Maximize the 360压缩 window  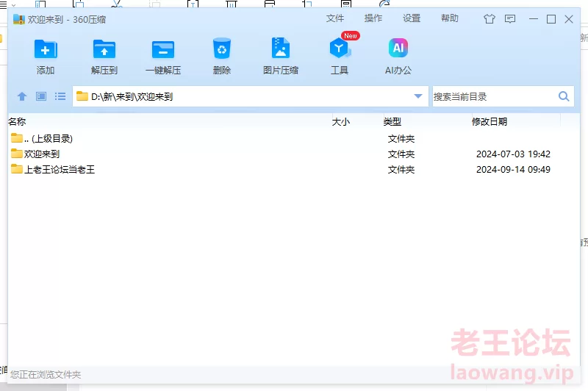(x=551, y=19)
